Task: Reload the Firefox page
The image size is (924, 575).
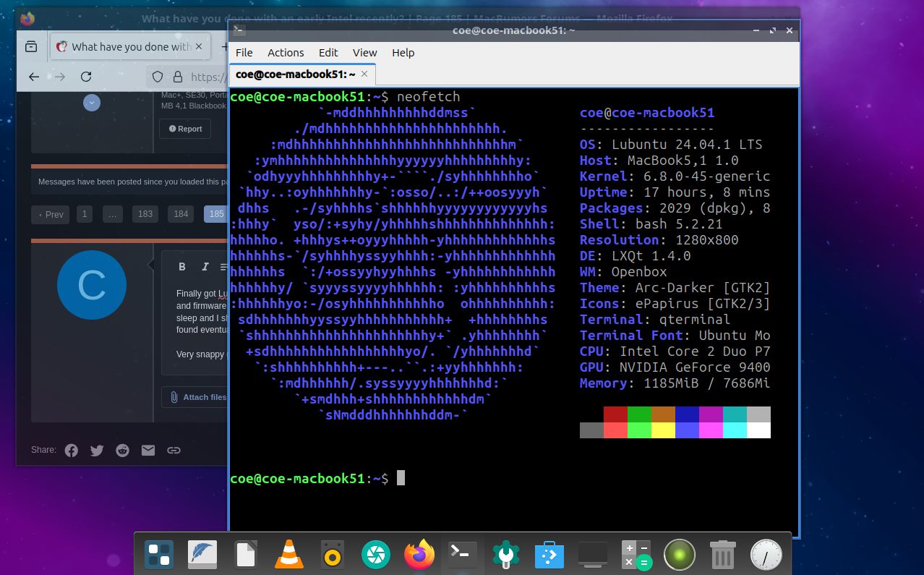Action: (x=86, y=77)
